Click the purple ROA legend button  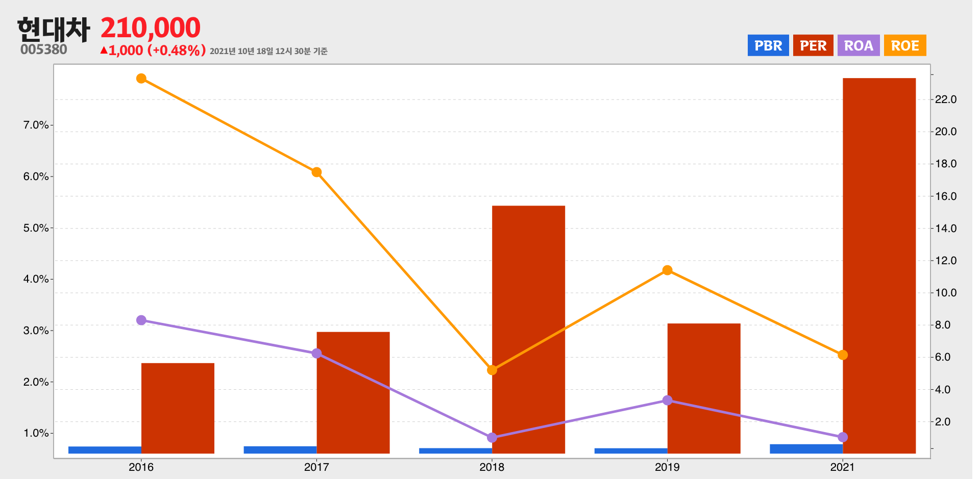coord(858,45)
